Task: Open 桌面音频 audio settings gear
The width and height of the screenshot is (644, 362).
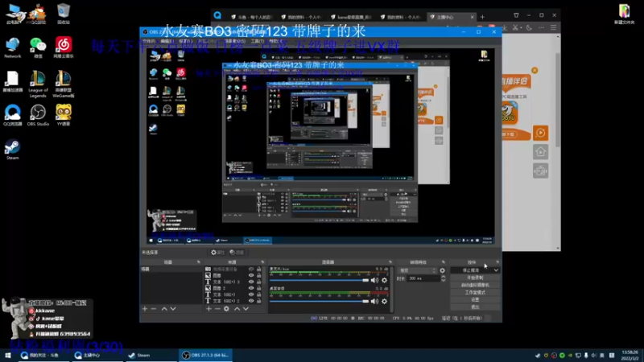Action: click(385, 301)
